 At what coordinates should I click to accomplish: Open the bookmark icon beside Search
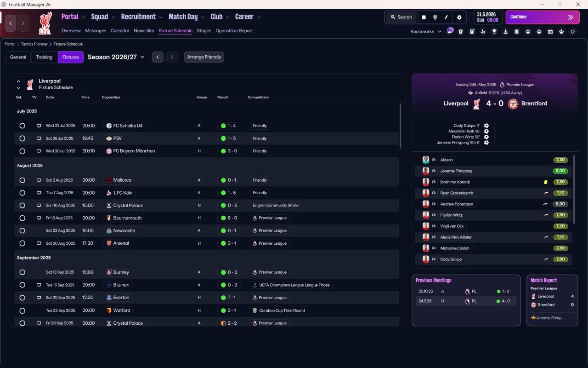pos(424,17)
